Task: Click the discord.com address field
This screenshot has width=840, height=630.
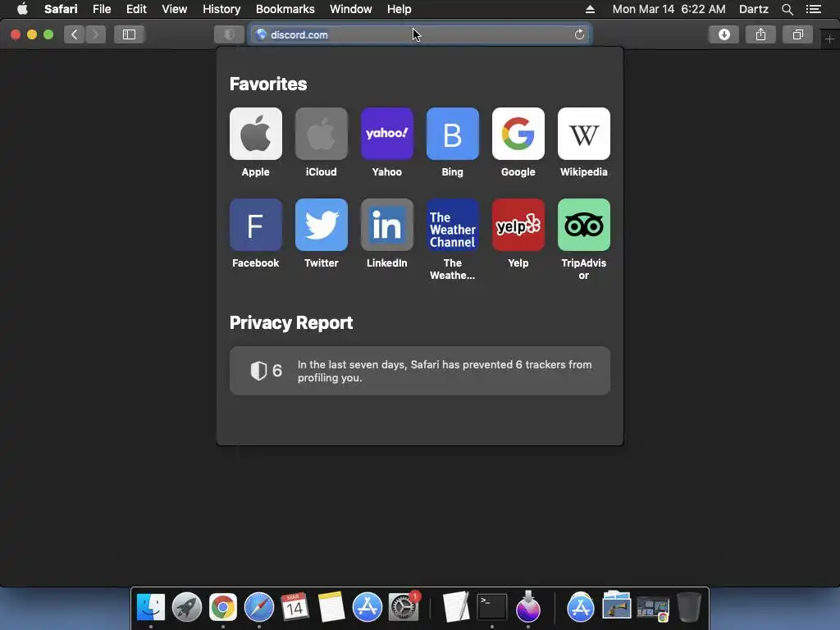Action: point(419,34)
